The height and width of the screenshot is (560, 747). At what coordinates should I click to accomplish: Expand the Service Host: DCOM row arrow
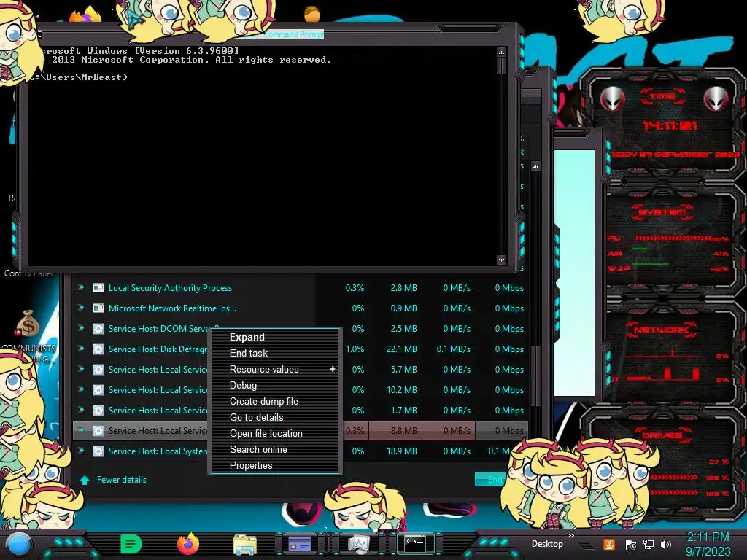tap(81, 328)
